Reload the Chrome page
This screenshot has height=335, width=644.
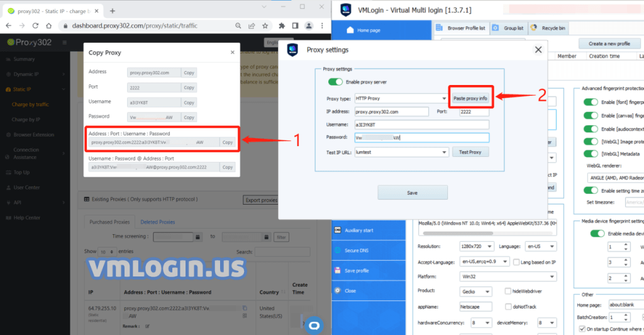[x=35, y=25]
